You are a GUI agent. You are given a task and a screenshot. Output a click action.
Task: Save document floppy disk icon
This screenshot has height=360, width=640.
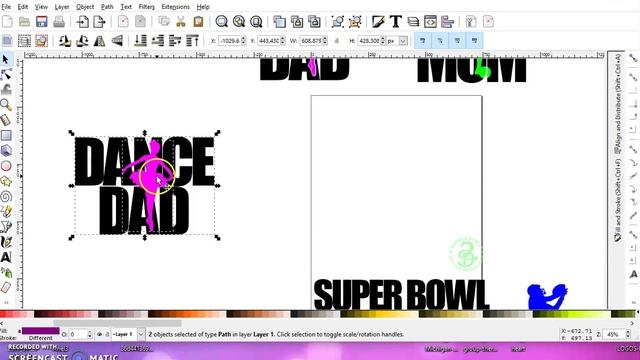(41, 22)
